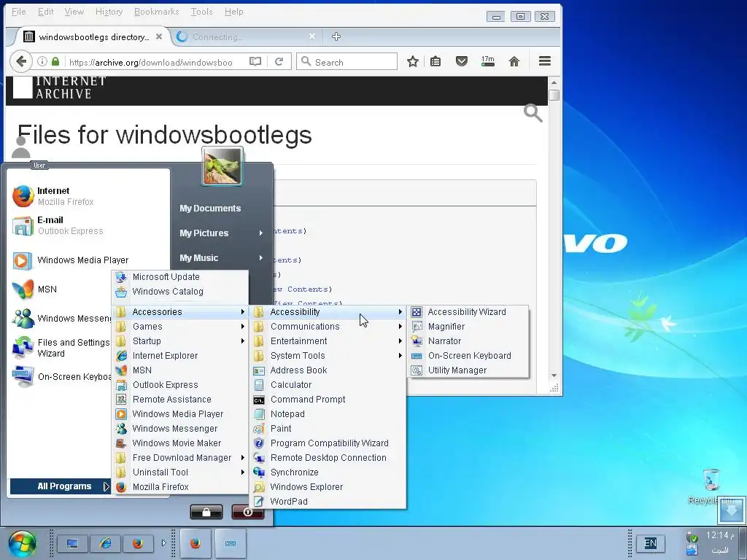Click the archive.org URL address bar
The image size is (747, 560).
pos(150,63)
